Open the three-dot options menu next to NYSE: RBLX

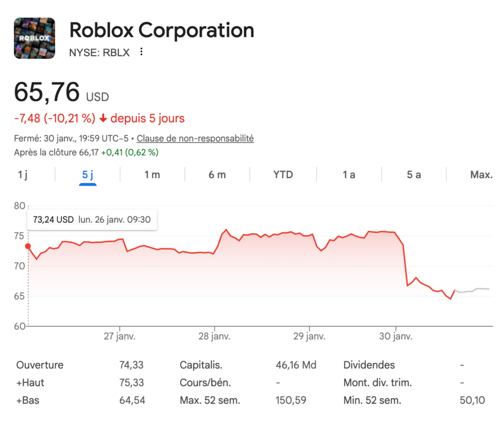pos(141,51)
